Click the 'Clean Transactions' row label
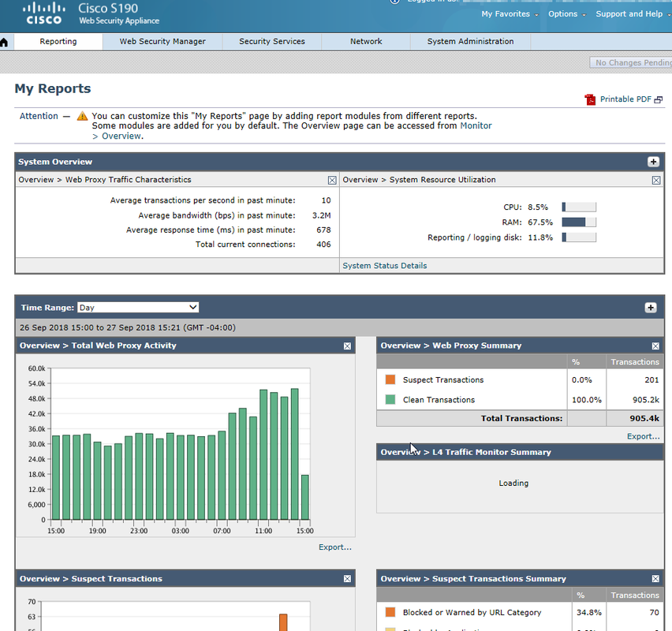Image resolution: width=672 pixels, height=631 pixels. [x=439, y=400]
